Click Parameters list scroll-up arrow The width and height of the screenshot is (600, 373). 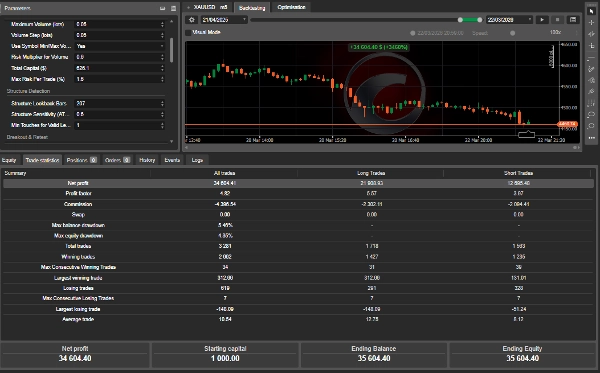pos(171,21)
